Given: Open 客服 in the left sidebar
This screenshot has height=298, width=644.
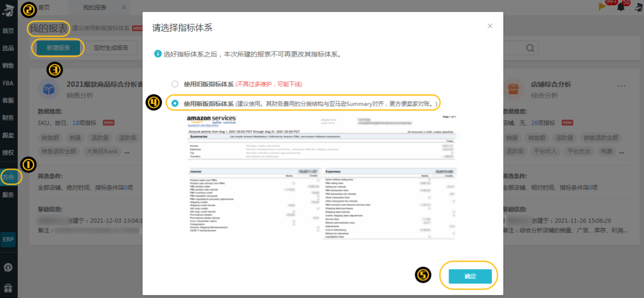Looking at the screenshot, I should [x=8, y=100].
